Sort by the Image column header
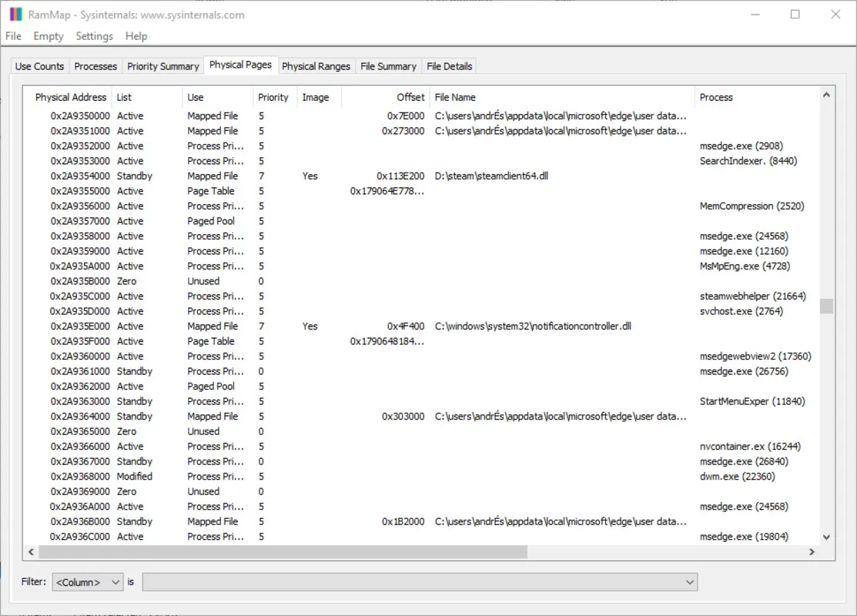 coord(320,97)
